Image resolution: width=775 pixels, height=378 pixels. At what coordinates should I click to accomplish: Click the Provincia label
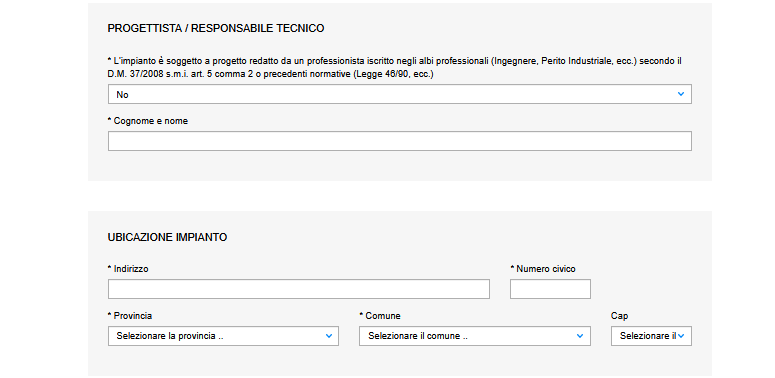[130, 316]
